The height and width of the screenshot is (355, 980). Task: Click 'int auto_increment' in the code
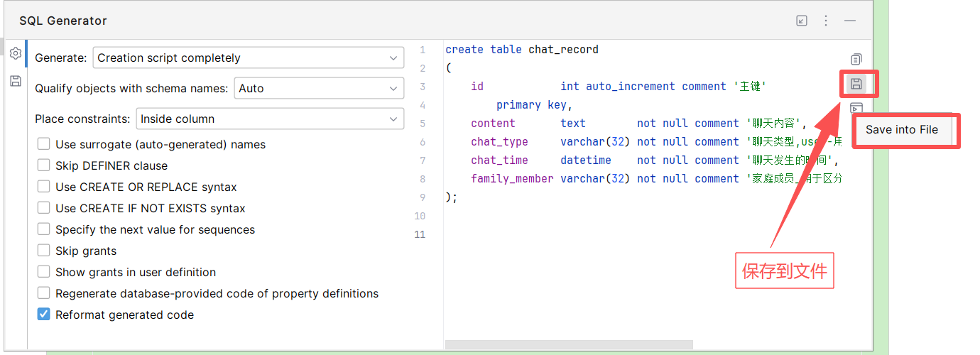pyautogui.click(x=618, y=87)
